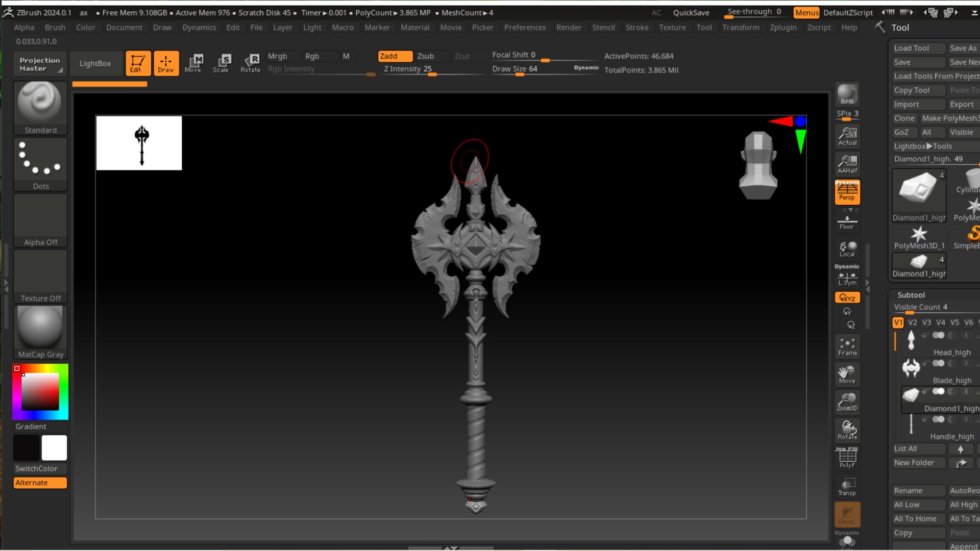Screen dimensions: 980x551
Task: Open LightBox browser
Action: pos(95,63)
